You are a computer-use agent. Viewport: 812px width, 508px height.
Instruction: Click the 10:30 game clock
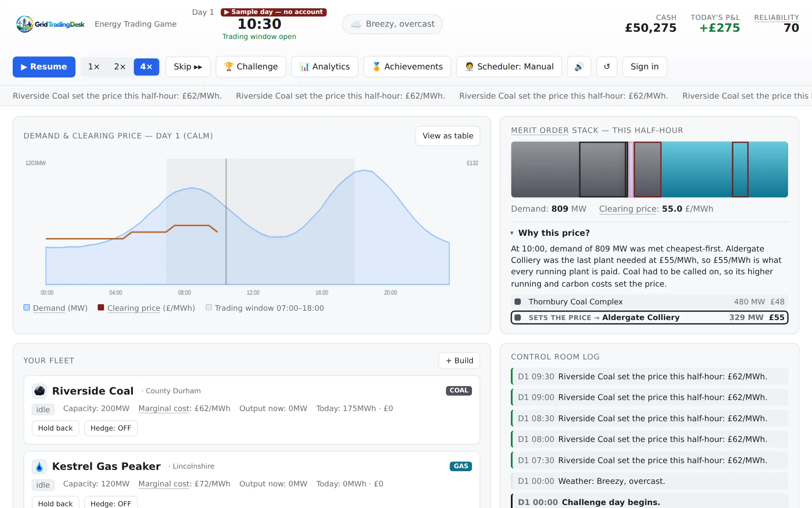[259, 24]
